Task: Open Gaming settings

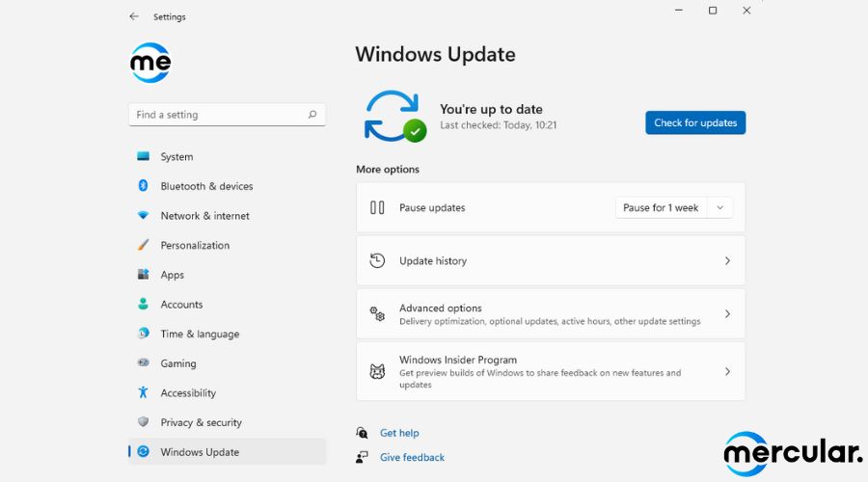Action: [x=227, y=363]
